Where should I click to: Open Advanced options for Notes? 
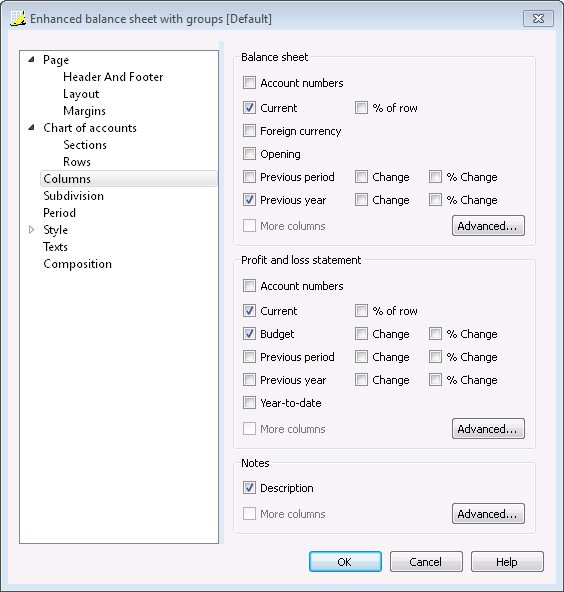pos(488,513)
